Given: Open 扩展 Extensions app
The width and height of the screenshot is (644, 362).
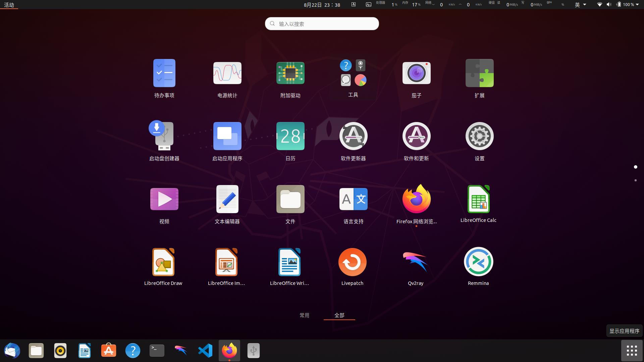Looking at the screenshot, I should [480, 79].
